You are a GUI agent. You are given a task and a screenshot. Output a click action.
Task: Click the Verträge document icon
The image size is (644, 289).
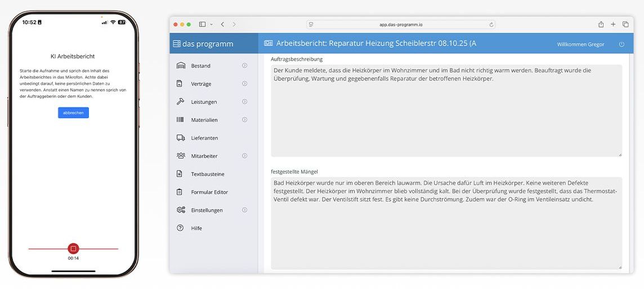pyautogui.click(x=180, y=84)
